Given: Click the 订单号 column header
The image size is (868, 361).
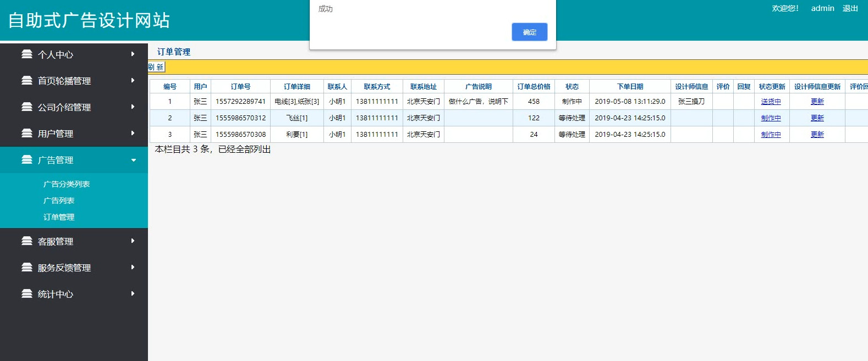Looking at the screenshot, I should [x=240, y=87].
